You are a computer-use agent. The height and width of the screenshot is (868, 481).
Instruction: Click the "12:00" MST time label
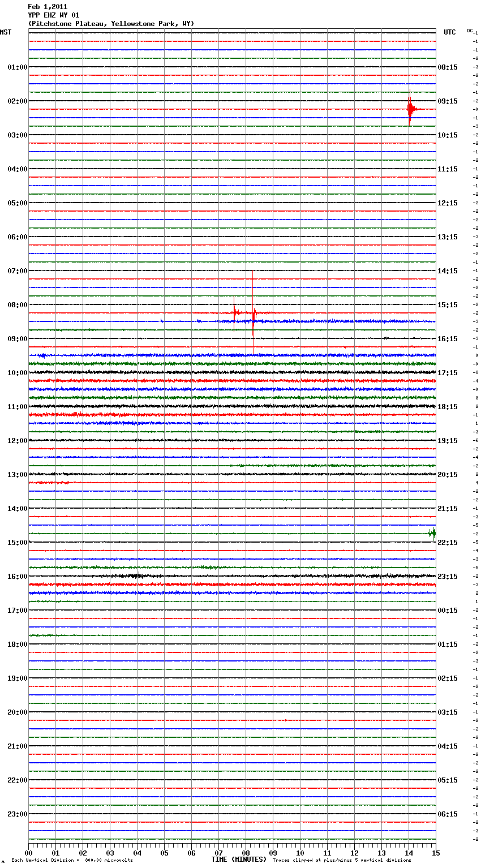(17, 441)
